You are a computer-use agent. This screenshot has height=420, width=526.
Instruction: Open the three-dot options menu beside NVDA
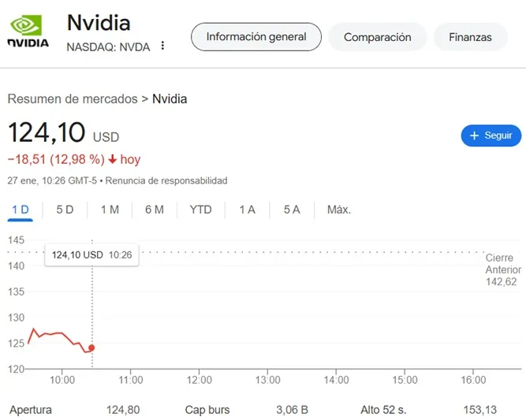(162, 46)
